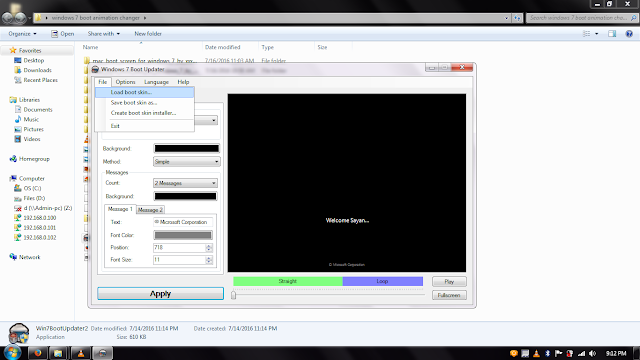The width and height of the screenshot is (640, 360).
Task: Open Explorer's help question-mark icon
Action: [x=629, y=34]
